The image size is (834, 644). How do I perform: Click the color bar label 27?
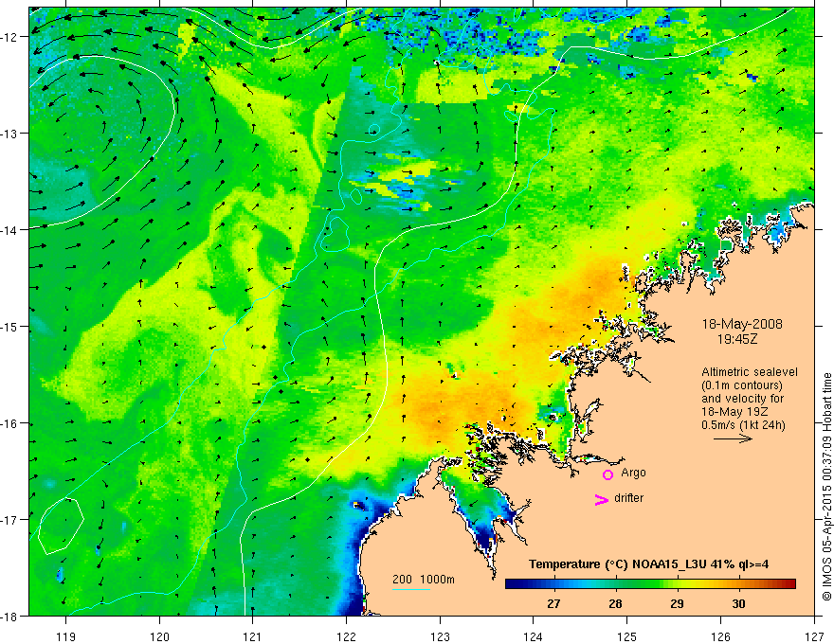553,603
